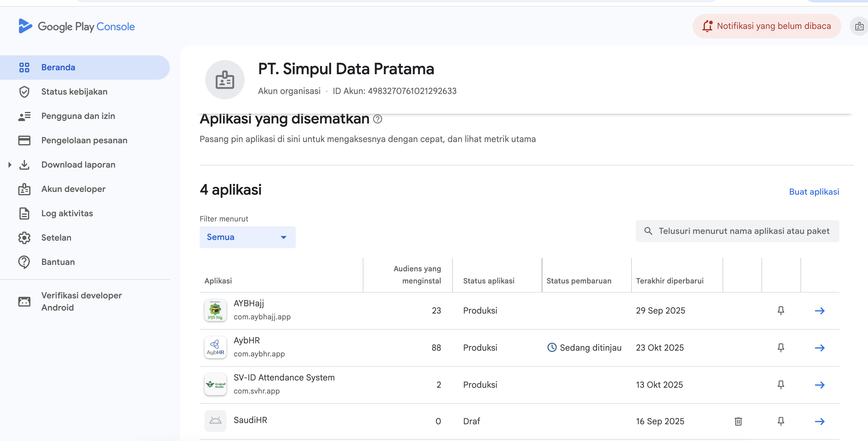Viewport: 868px width, 441px height.
Task: Focus the app name search field
Action: (743, 231)
